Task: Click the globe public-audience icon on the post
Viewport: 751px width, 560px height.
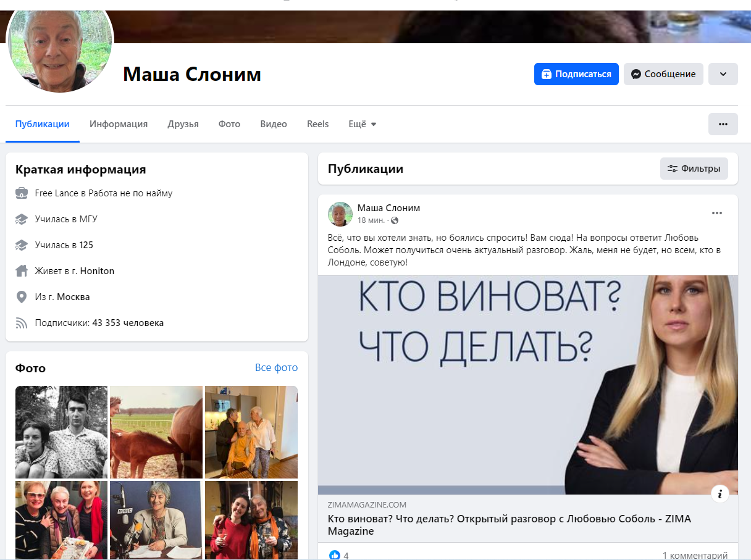Action: click(395, 220)
